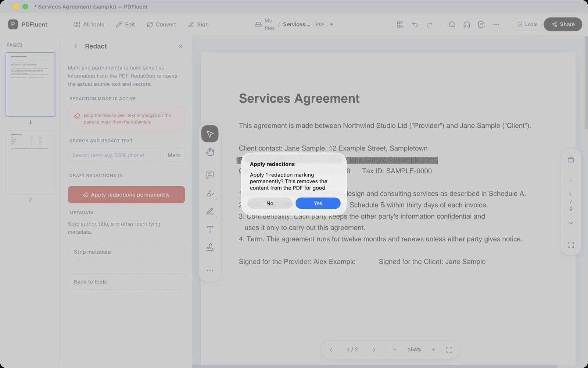Image resolution: width=588 pixels, height=368 pixels.
Task: Click the Local storage badge
Action: [x=527, y=24]
